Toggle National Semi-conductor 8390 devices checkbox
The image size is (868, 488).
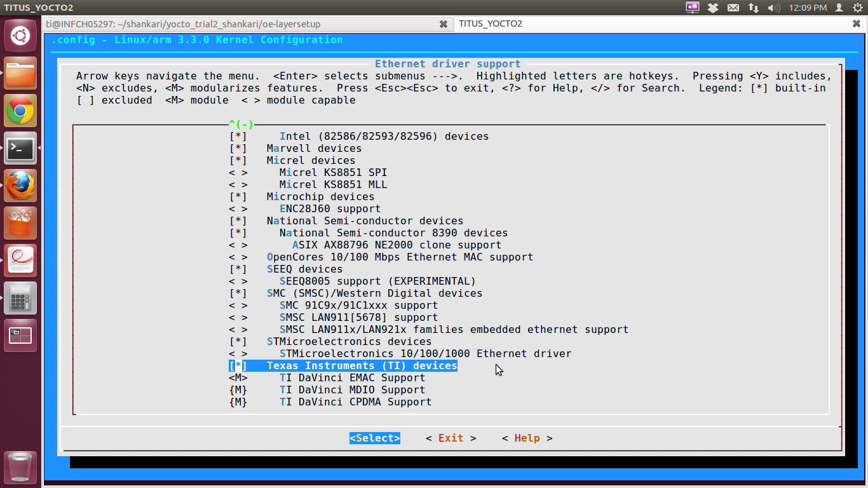[x=238, y=233]
